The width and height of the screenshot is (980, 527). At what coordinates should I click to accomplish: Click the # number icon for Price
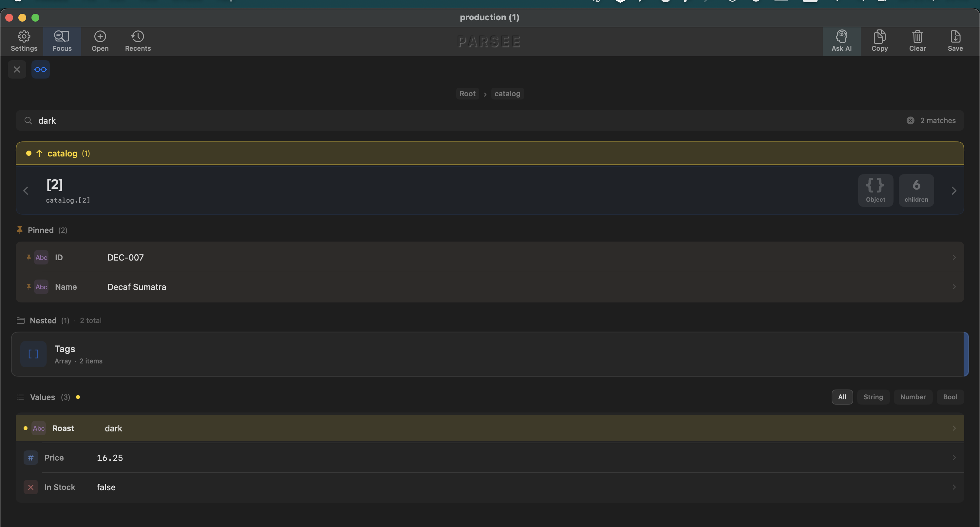coord(30,457)
